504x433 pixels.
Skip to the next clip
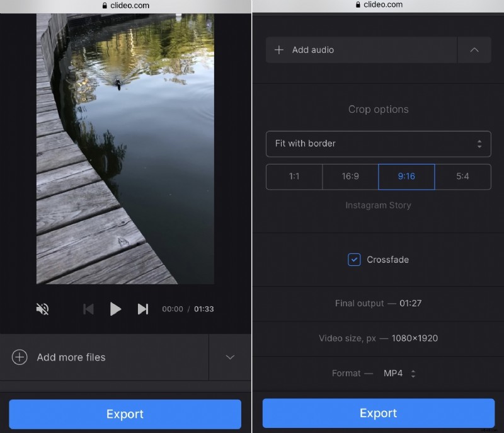[143, 309]
